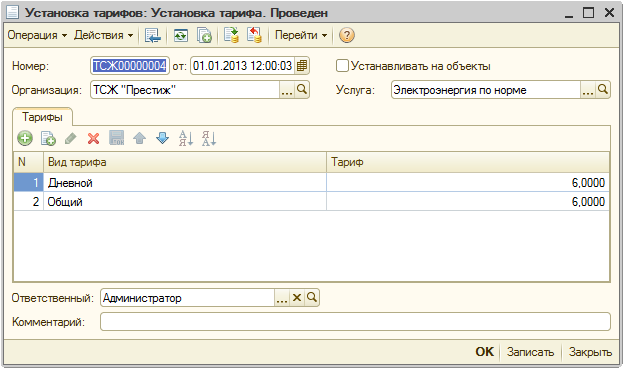Screen dimensions: 623x368
Task: Edit the current row pencil icon
Action: tap(71, 139)
